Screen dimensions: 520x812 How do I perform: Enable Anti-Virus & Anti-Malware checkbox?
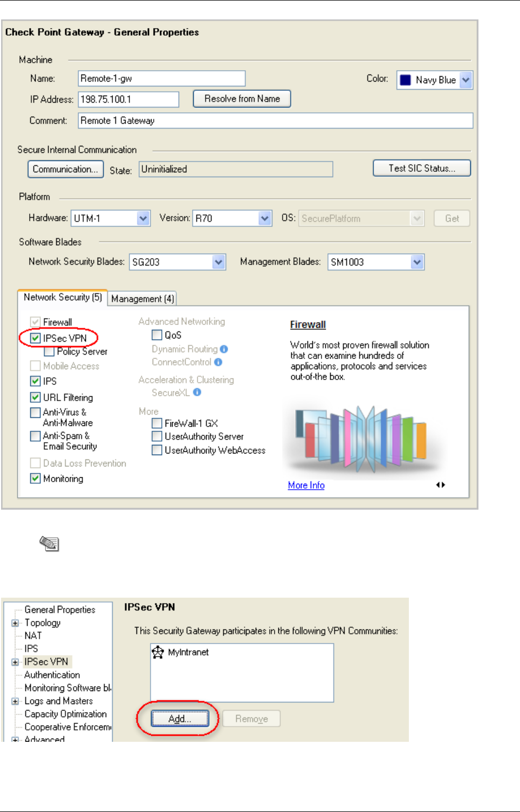coord(36,412)
